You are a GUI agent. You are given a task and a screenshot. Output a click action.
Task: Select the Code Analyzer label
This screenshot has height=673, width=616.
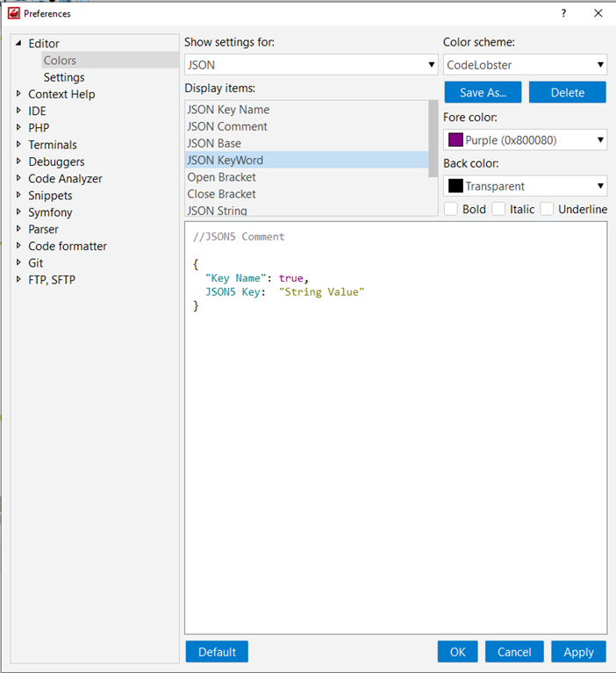click(65, 178)
